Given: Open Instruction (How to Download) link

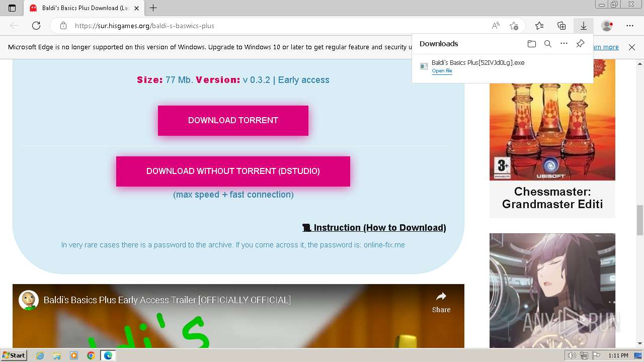Looking at the screenshot, I should pos(374,228).
